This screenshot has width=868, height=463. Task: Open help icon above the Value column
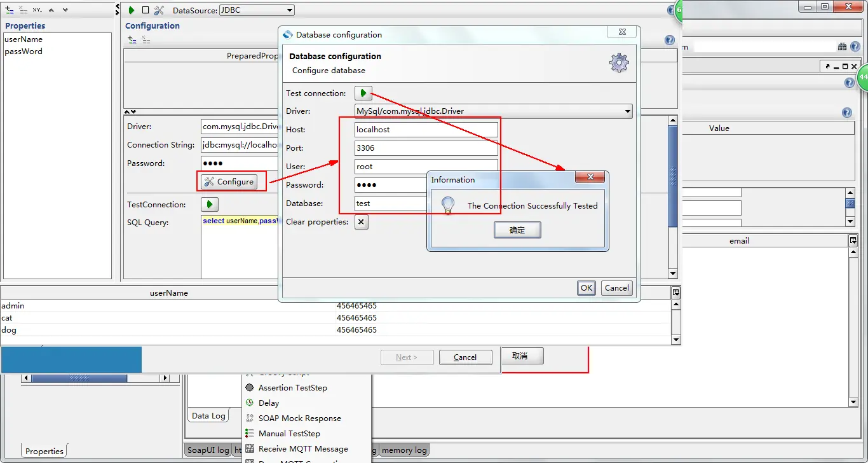(x=846, y=113)
